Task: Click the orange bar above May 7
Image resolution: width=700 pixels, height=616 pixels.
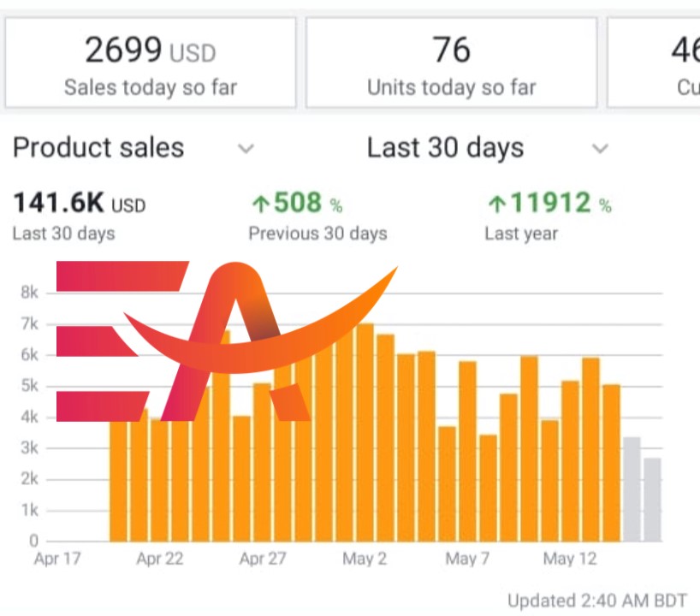Action: tap(467, 452)
